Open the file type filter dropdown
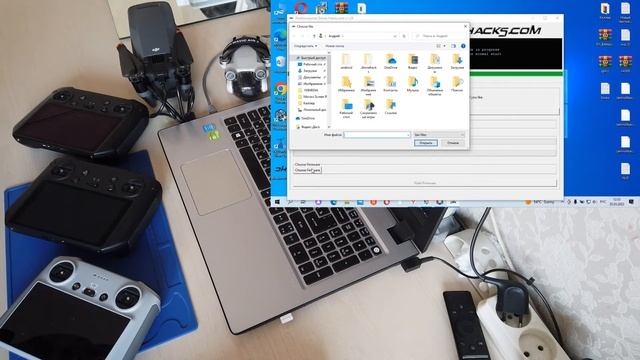The height and width of the screenshot is (360, 640). click(x=439, y=134)
